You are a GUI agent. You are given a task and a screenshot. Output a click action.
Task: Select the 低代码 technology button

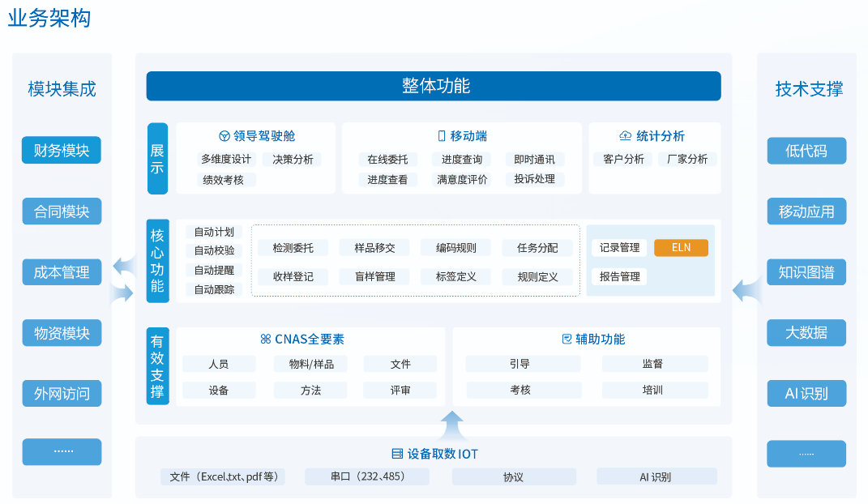click(x=806, y=151)
